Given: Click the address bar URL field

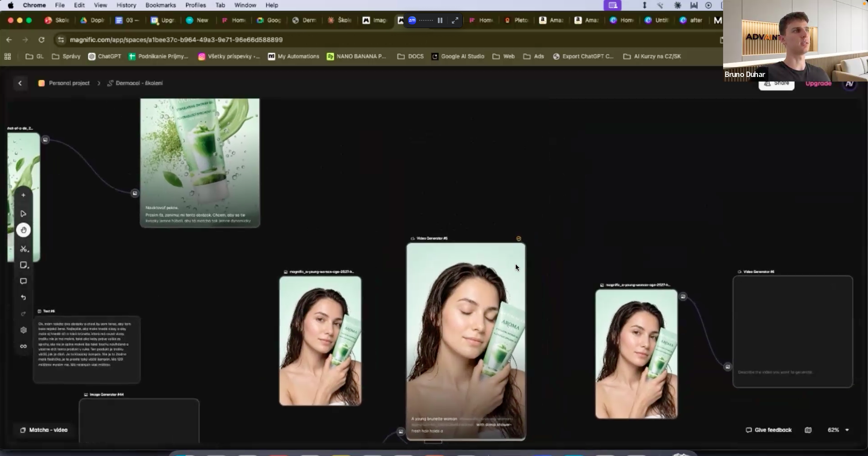Looking at the screenshot, I should pyautogui.click(x=176, y=40).
